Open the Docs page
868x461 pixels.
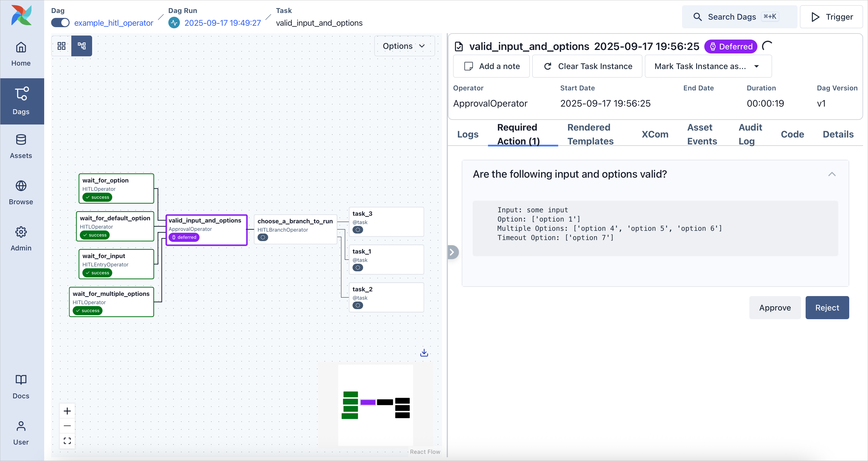pos(21,387)
